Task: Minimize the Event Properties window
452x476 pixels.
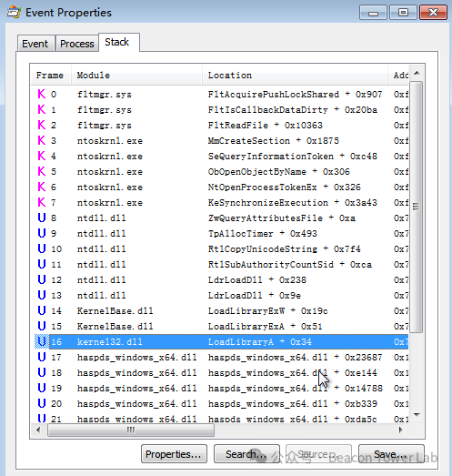Action: point(373,13)
